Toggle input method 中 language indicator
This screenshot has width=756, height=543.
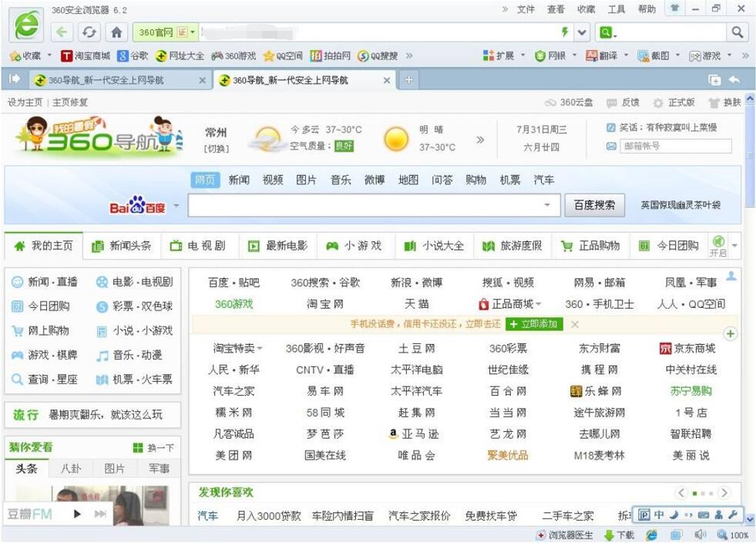point(659,514)
